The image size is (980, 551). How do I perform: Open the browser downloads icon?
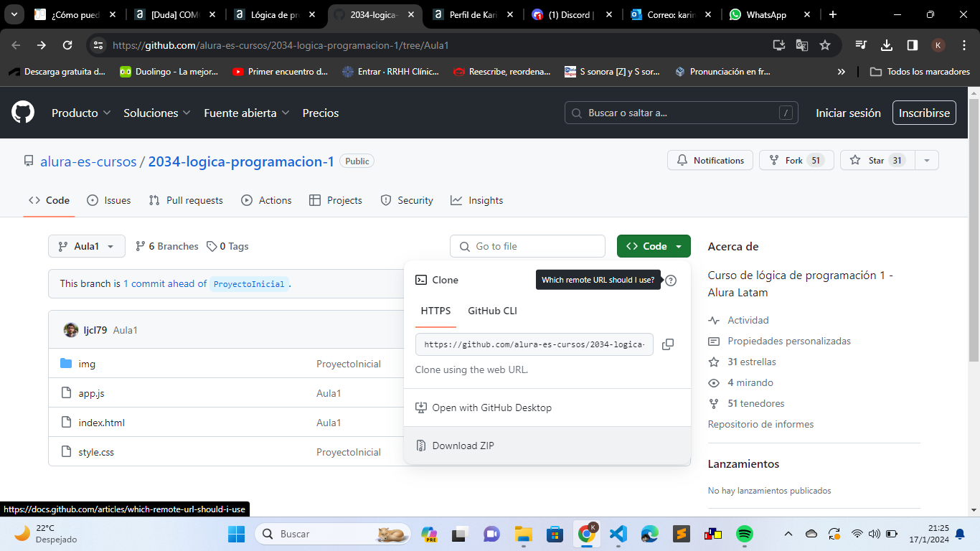(887, 45)
